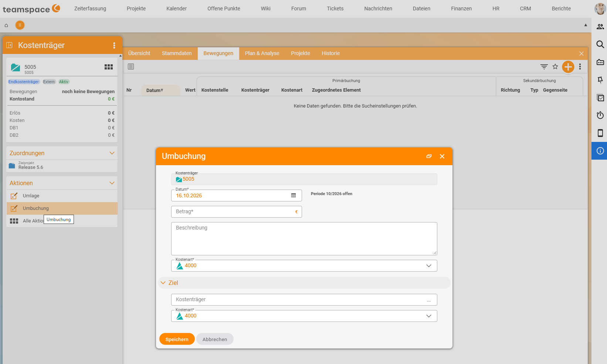Click the home icon in breadcrumb bar
607x364 pixels.
click(6, 25)
